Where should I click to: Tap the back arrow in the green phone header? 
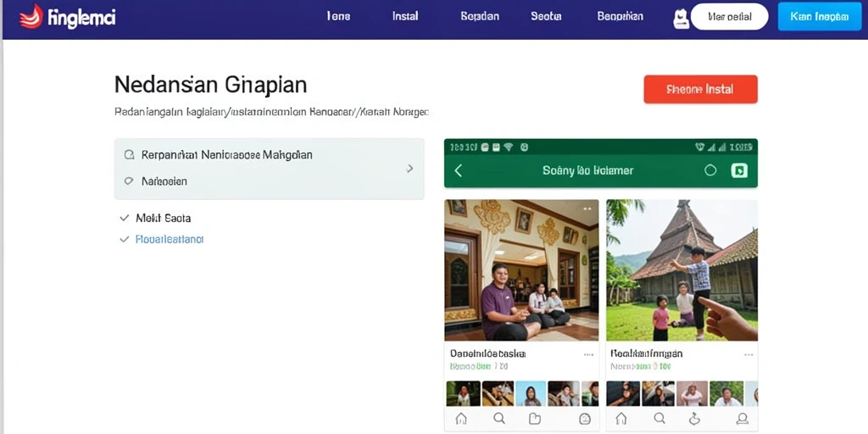(458, 170)
